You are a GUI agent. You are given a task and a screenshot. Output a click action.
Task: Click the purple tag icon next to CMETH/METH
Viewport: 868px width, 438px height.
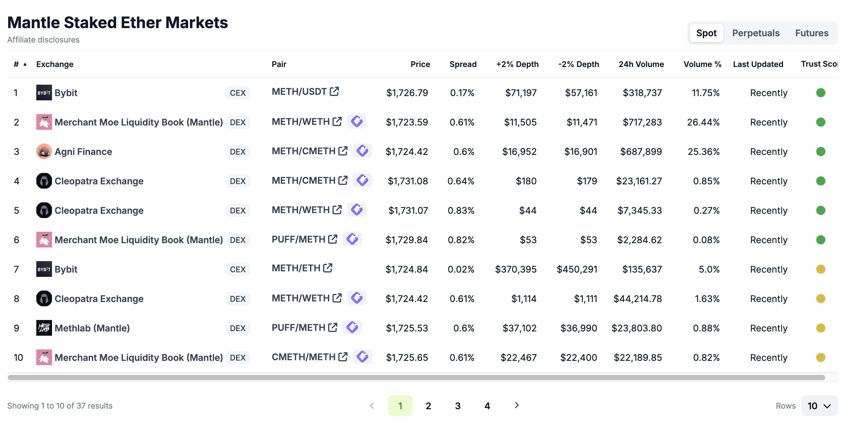(x=362, y=357)
